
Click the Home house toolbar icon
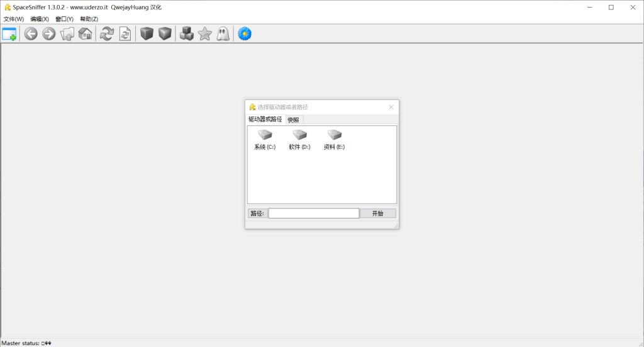pyautogui.click(x=86, y=34)
